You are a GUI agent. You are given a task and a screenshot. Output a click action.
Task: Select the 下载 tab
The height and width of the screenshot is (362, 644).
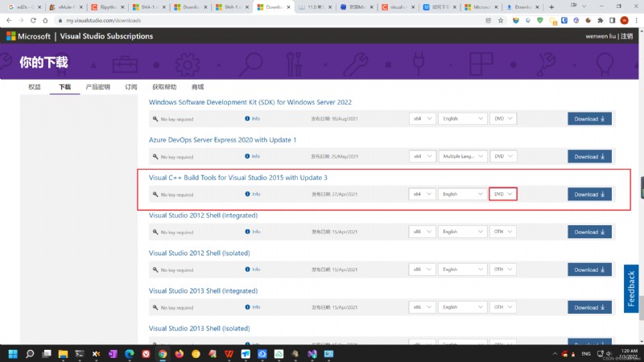click(65, 87)
